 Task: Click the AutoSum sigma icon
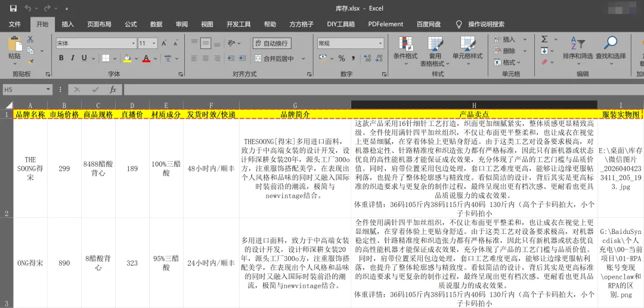click(544, 39)
